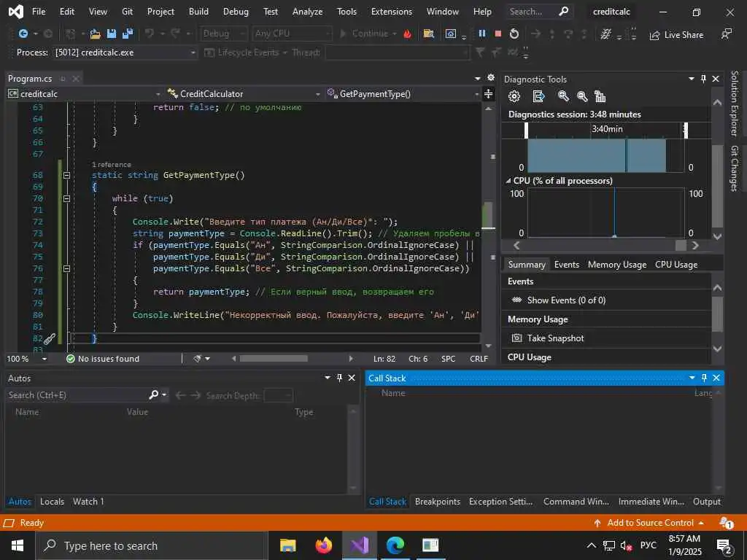Click the editor horizontal scrollbar thumb
747x560 pixels.
pos(274,359)
